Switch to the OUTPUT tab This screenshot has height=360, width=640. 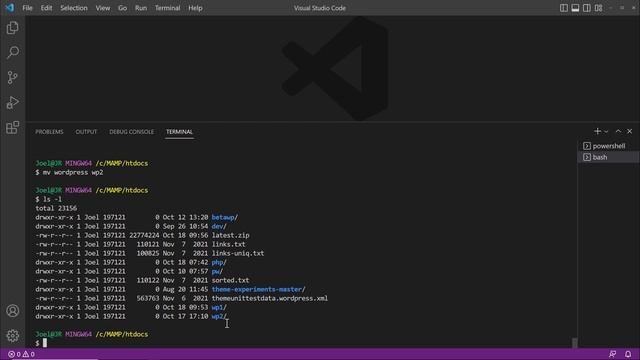click(86, 132)
